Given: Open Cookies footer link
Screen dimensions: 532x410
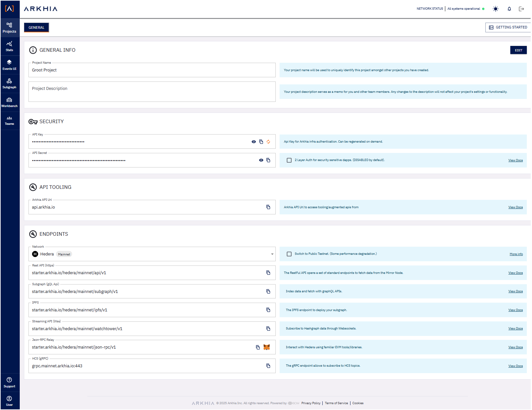Looking at the screenshot, I should click(x=358, y=403).
